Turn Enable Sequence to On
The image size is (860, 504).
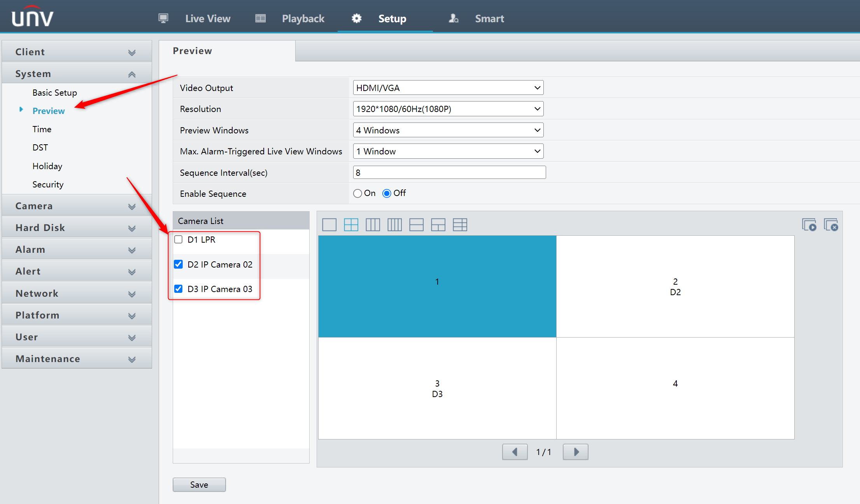tap(357, 193)
